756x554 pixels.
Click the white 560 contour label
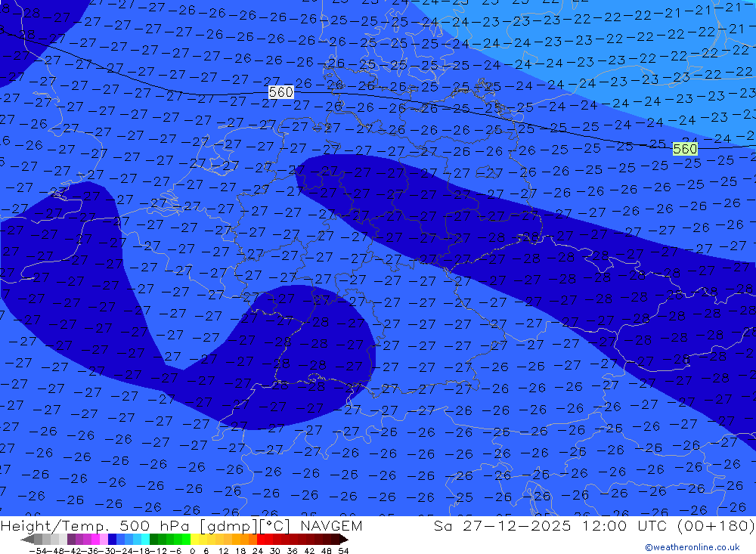[281, 92]
